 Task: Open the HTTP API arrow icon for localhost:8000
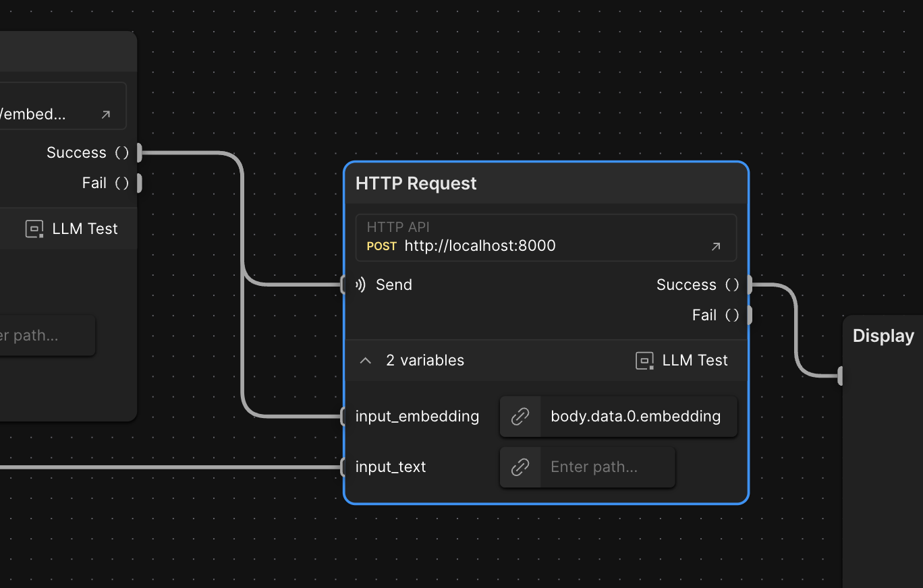tap(716, 247)
